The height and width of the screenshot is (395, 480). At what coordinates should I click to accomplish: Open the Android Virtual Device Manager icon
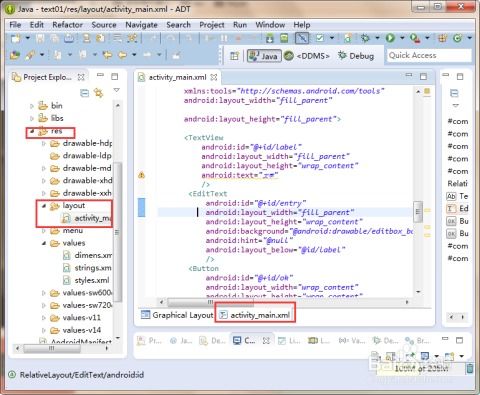(284, 38)
